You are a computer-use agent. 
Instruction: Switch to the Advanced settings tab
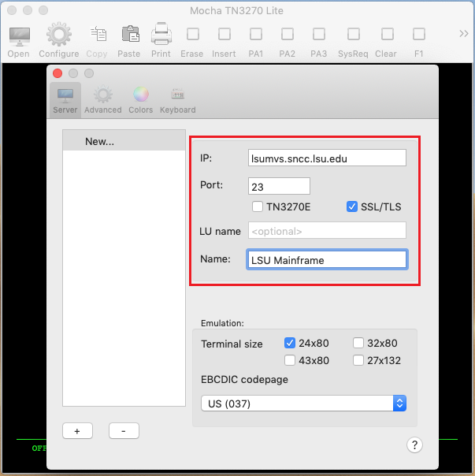(103, 100)
